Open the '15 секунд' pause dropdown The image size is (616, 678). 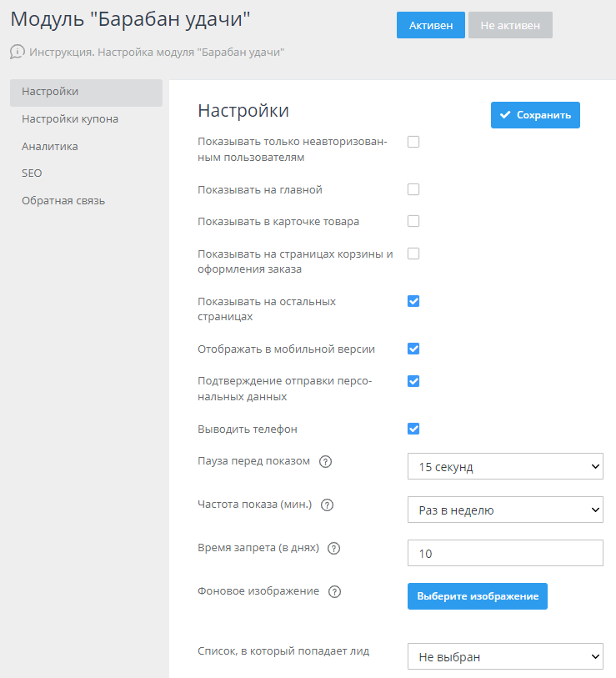[505, 467]
